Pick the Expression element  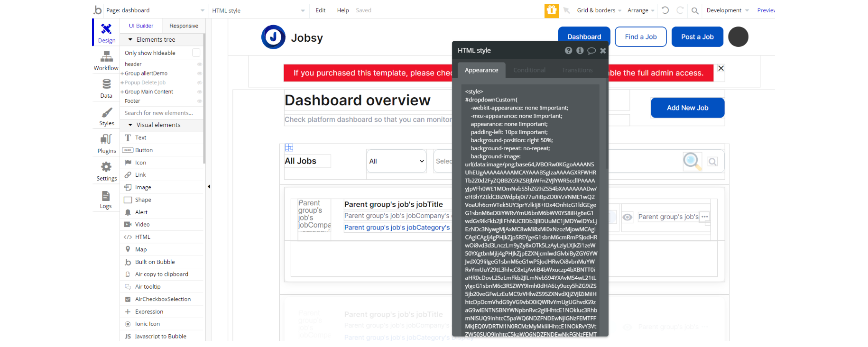coord(162,311)
